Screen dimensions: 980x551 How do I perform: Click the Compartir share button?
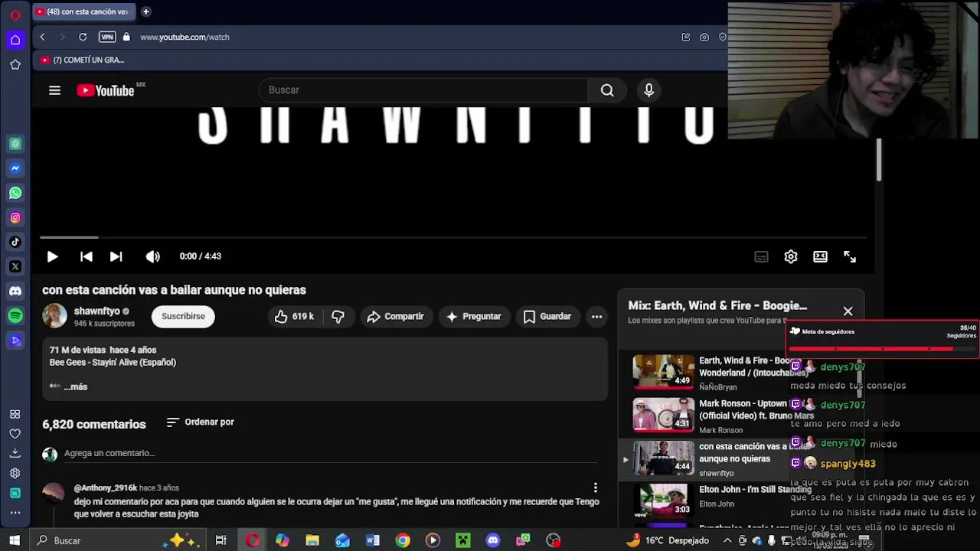[x=395, y=316]
